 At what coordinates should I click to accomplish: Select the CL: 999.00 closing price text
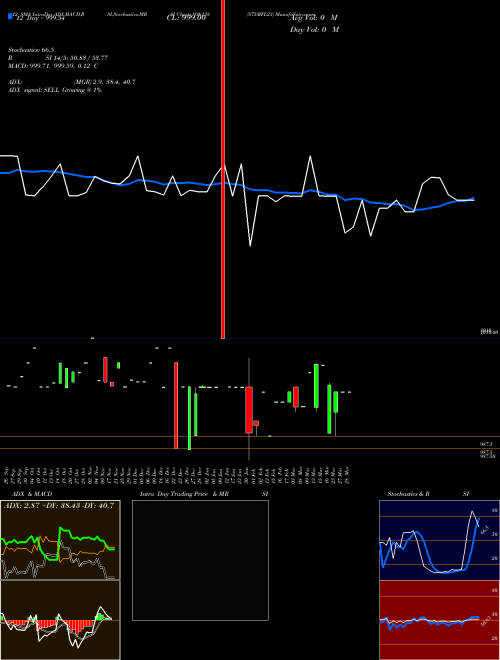(185, 18)
